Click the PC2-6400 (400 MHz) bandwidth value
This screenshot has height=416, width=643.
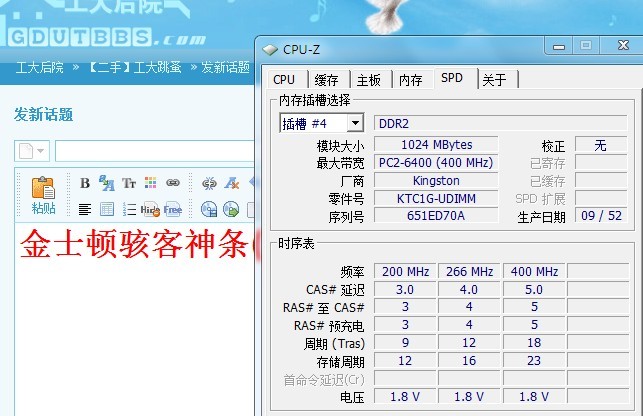[436, 162]
